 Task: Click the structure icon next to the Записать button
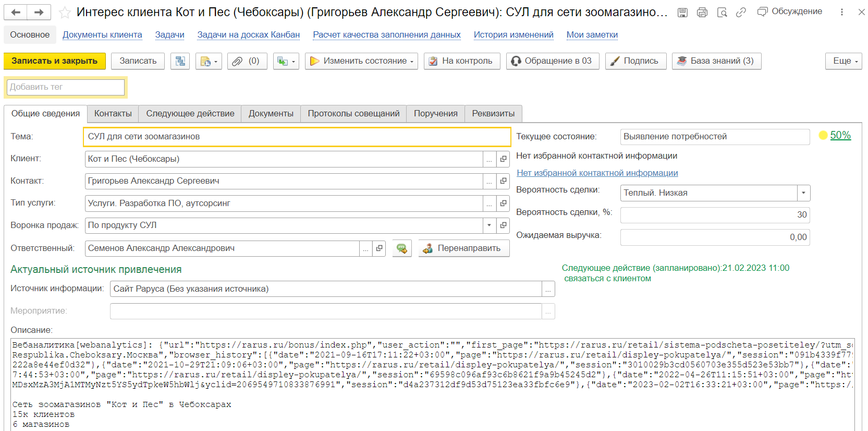[180, 61]
